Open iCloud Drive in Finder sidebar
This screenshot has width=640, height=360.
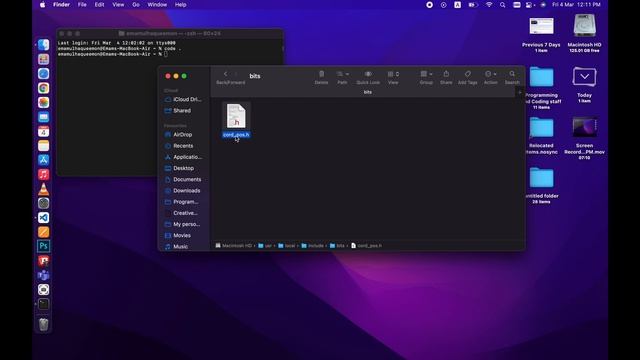[183, 99]
